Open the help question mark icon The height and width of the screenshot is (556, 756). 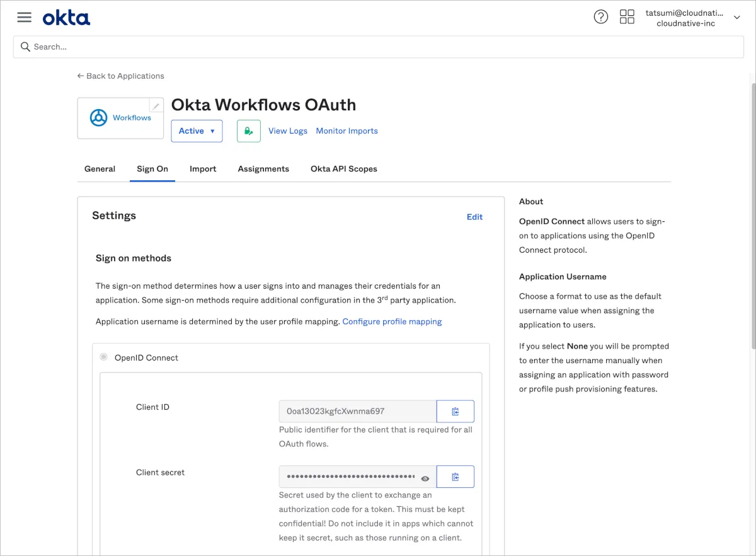point(601,17)
